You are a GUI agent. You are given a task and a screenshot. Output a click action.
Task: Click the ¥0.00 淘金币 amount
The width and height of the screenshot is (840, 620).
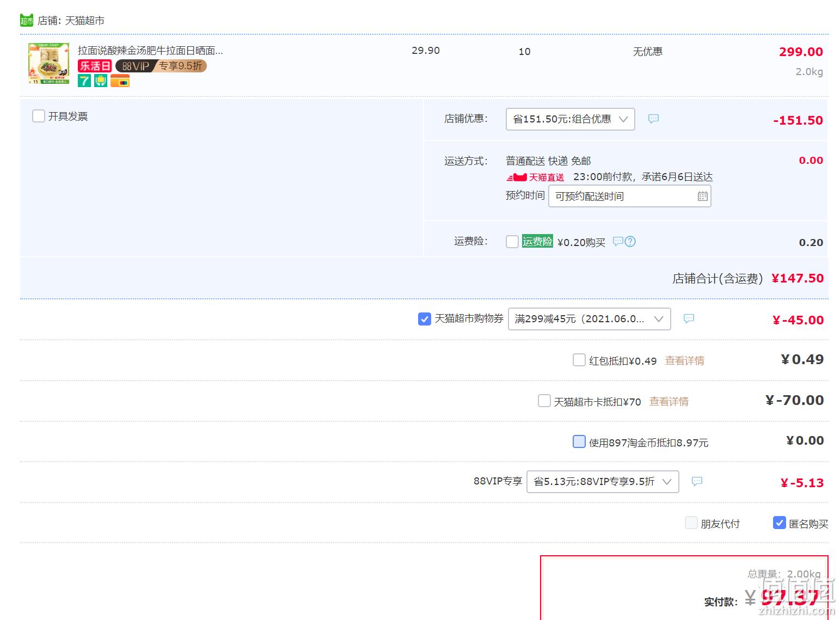805,440
